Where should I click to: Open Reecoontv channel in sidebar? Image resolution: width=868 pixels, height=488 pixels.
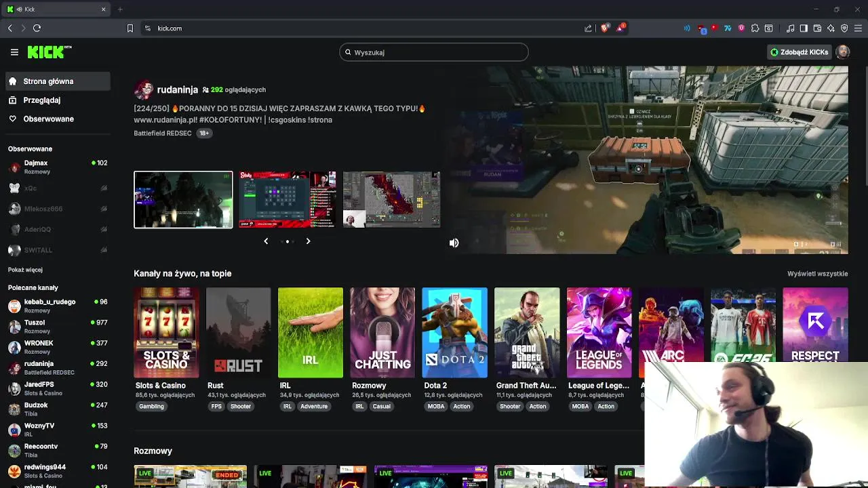(57, 450)
